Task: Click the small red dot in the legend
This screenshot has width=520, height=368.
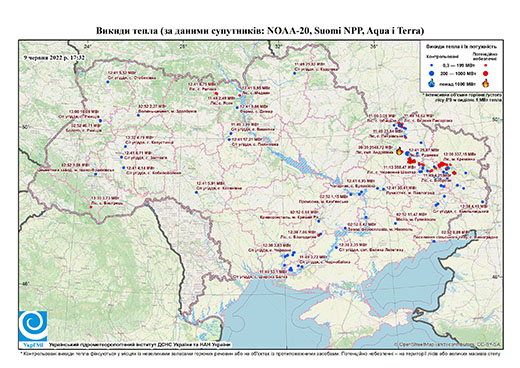Action: (x=486, y=65)
